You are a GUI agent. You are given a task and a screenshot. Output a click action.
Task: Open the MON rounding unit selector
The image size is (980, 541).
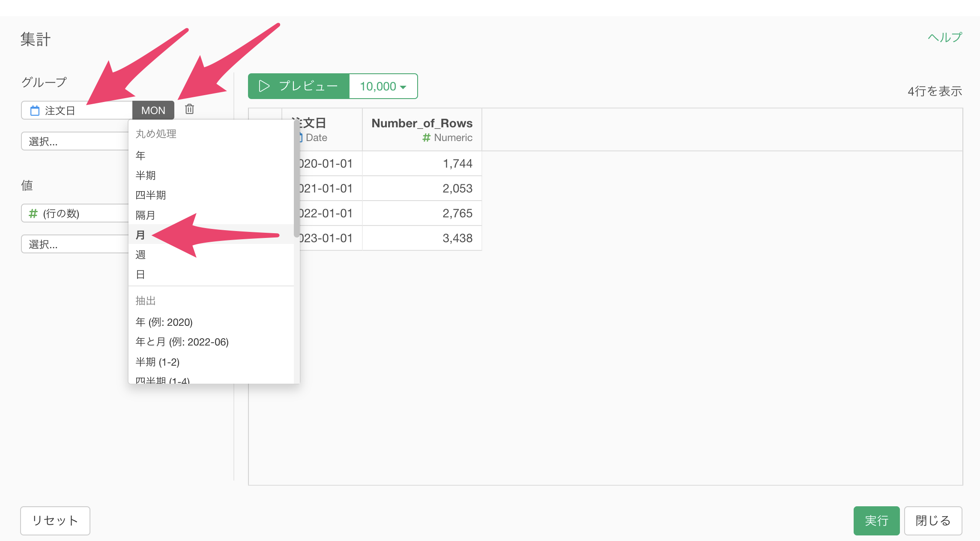coord(153,110)
